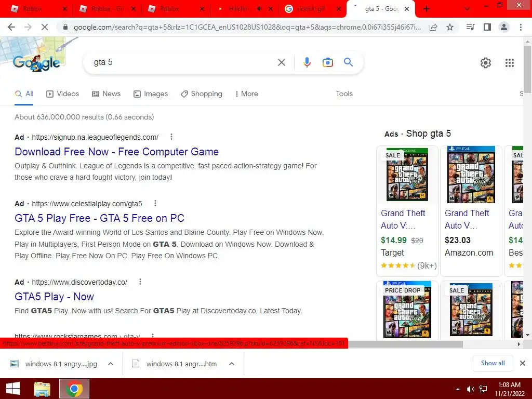
Task: Open File Explorer from taskbar
Action: point(42,389)
